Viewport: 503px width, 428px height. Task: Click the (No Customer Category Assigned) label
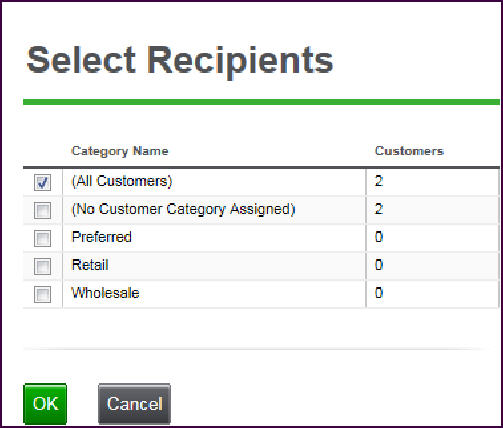(x=183, y=209)
